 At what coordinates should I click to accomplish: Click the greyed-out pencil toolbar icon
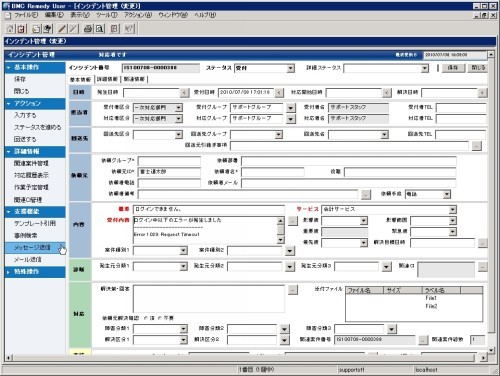coord(74,29)
